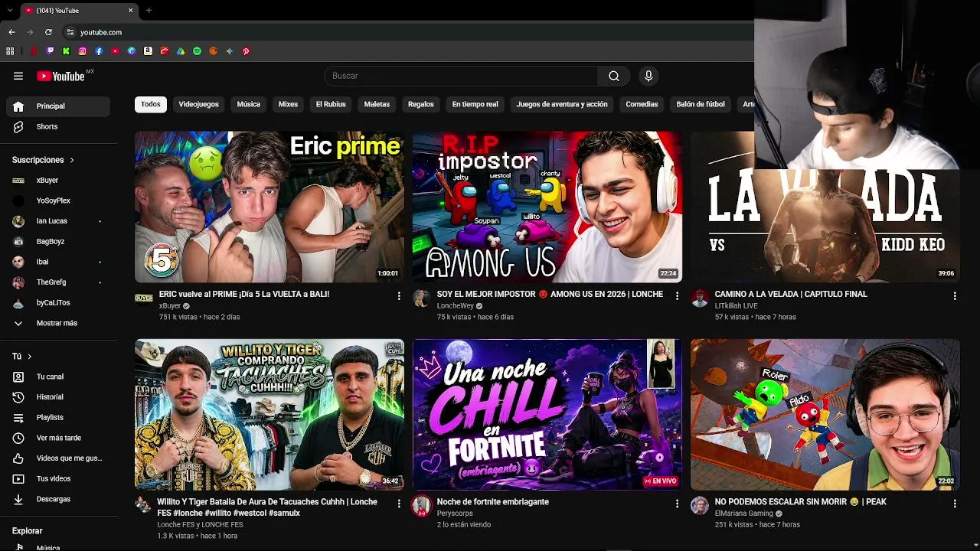This screenshot has width=980, height=551.
Task: Open the Ibai subscription
Action: coord(58,262)
